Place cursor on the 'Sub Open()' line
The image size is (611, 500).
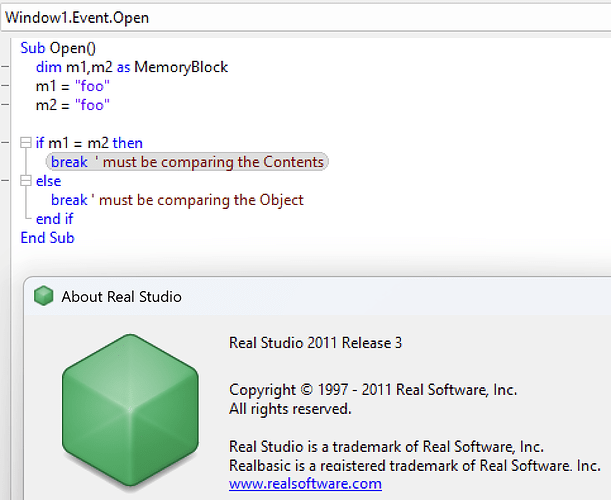(x=59, y=48)
